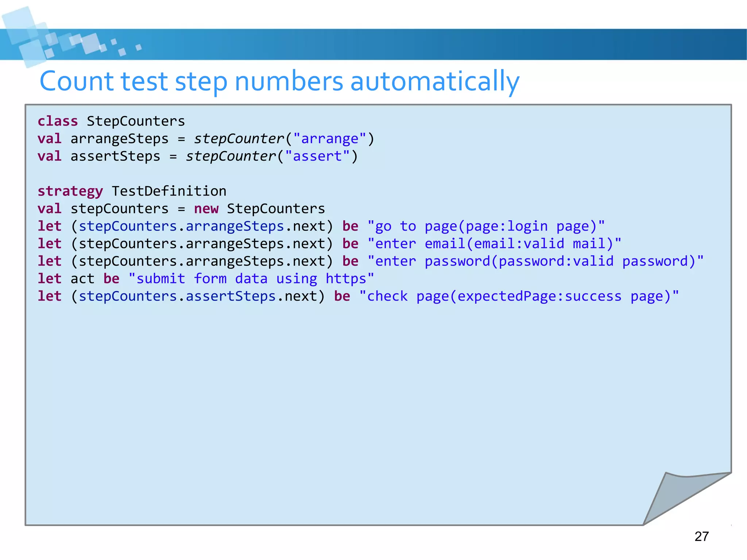Click the let line with 'check page(expectedPage:success page)'
Screen dimensions: 747x560
[359, 296]
